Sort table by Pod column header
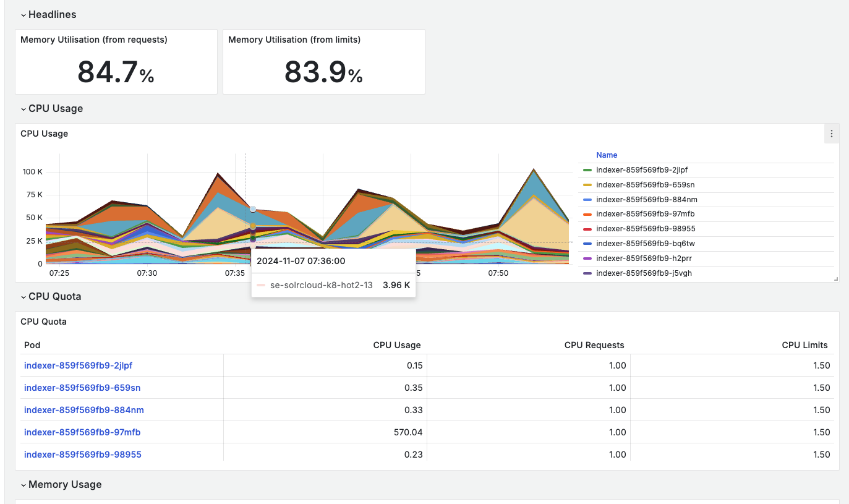Image resolution: width=849 pixels, height=504 pixels. [x=32, y=345]
